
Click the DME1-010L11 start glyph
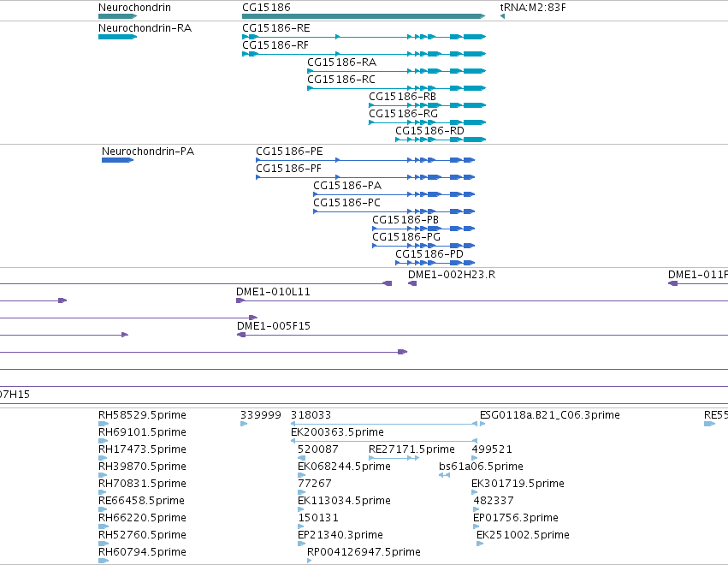240,300
